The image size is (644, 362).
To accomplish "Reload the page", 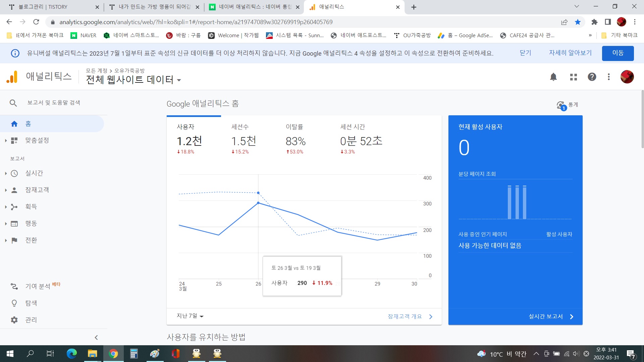I will (36, 22).
